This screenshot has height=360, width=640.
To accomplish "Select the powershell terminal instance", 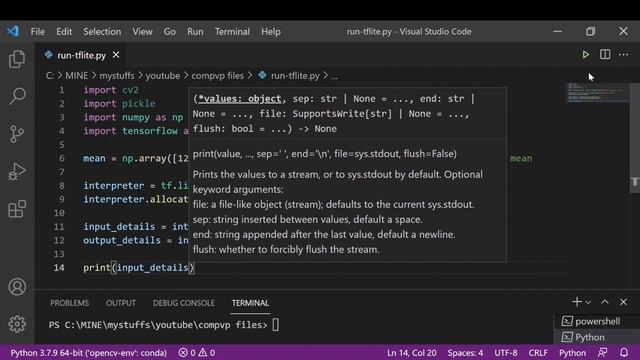I will 598,321.
